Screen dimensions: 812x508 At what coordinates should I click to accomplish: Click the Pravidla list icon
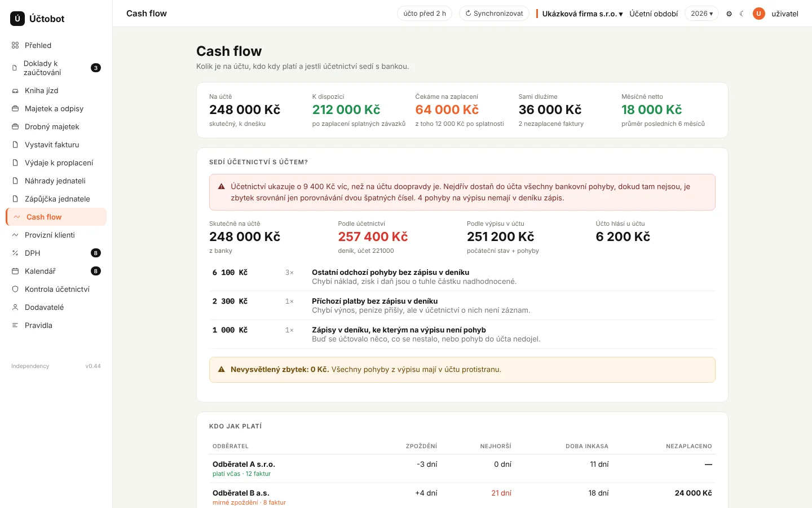coord(15,325)
